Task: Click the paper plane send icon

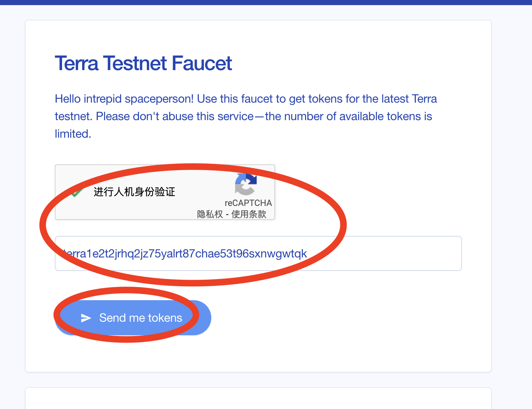Action: [86, 318]
